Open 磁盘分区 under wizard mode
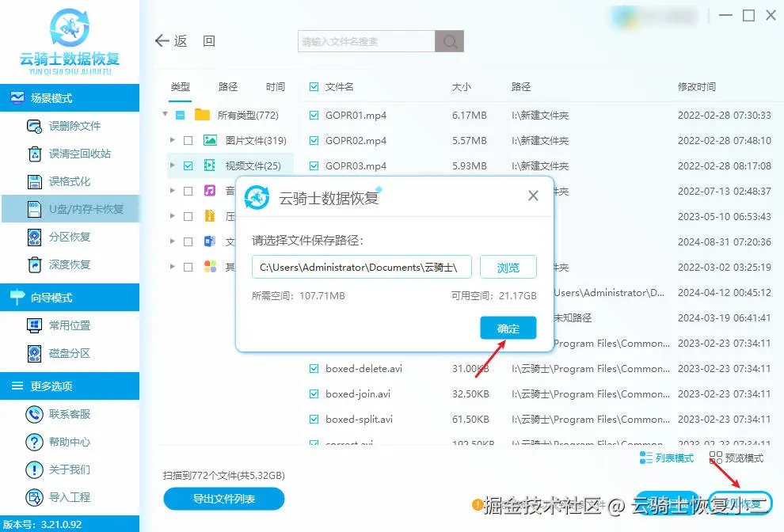This screenshot has height=532, width=784. (59, 354)
